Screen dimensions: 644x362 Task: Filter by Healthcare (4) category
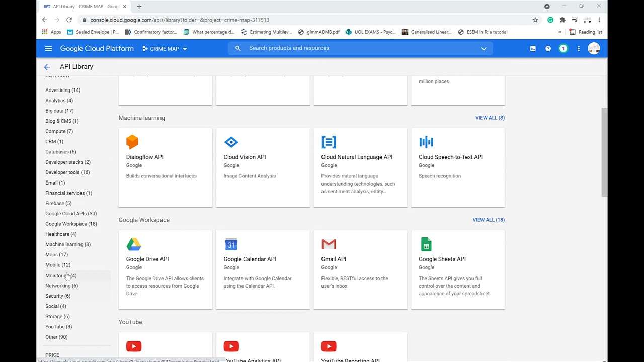[61, 234]
